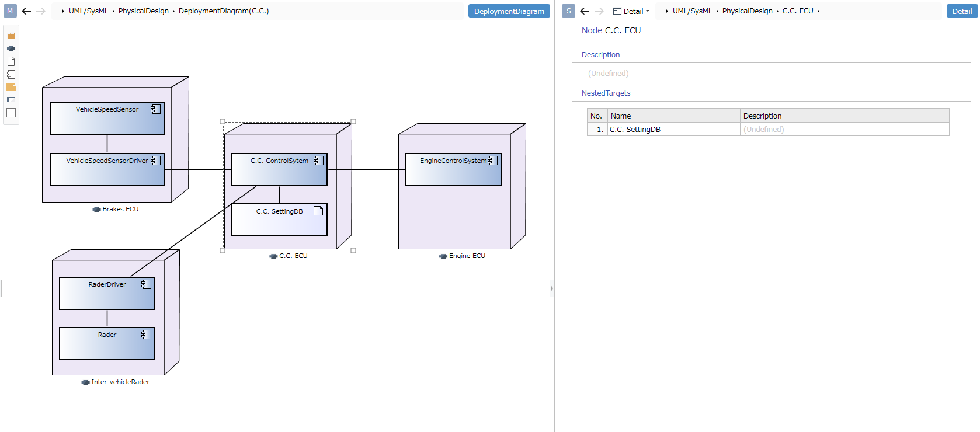Viewport: 980px width, 432px height.
Task: Open PhysicalDesign in detail breadcrumb
Action: pyautogui.click(x=747, y=11)
